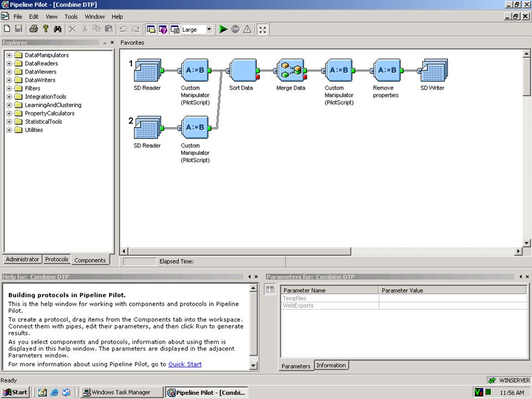Open the Window menu

pos(95,17)
